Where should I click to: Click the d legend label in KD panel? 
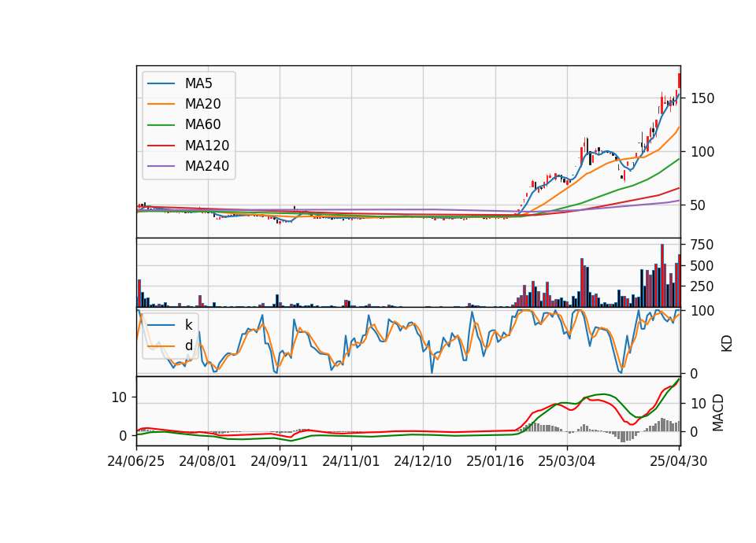[x=188, y=345]
